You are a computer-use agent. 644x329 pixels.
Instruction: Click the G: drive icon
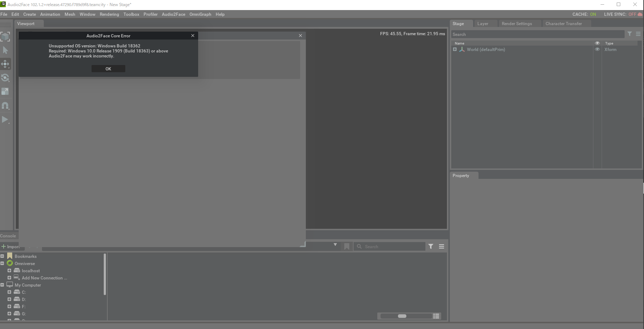pyautogui.click(x=17, y=314)
